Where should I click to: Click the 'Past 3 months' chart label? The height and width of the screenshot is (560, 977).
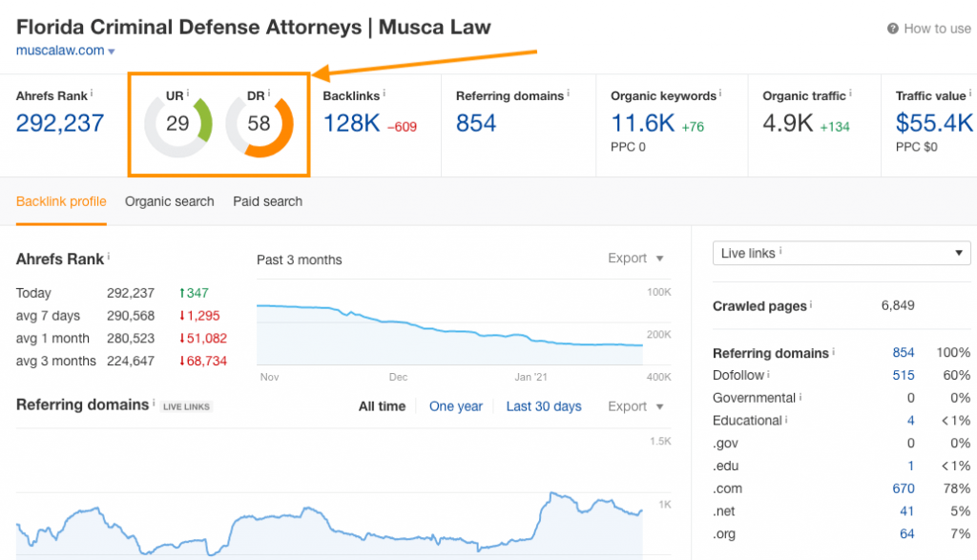coord(299,259)
